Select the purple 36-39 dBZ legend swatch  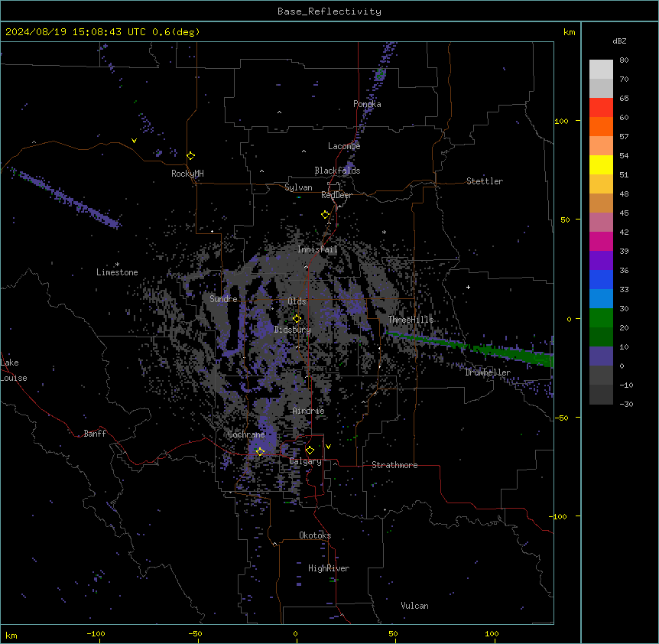[601, 261]
